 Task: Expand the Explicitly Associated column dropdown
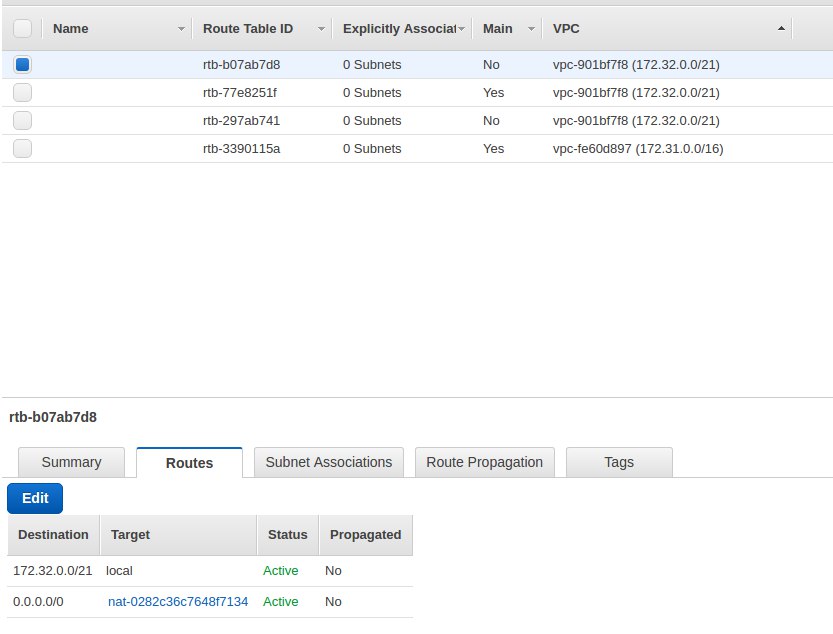point(462,29)
